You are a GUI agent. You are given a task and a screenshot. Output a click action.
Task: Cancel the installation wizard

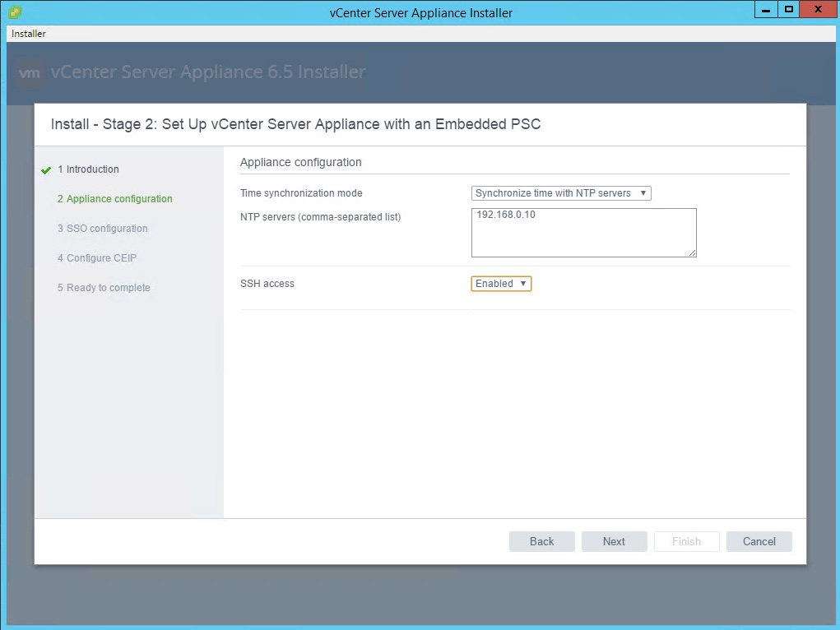tap(759, 541)
